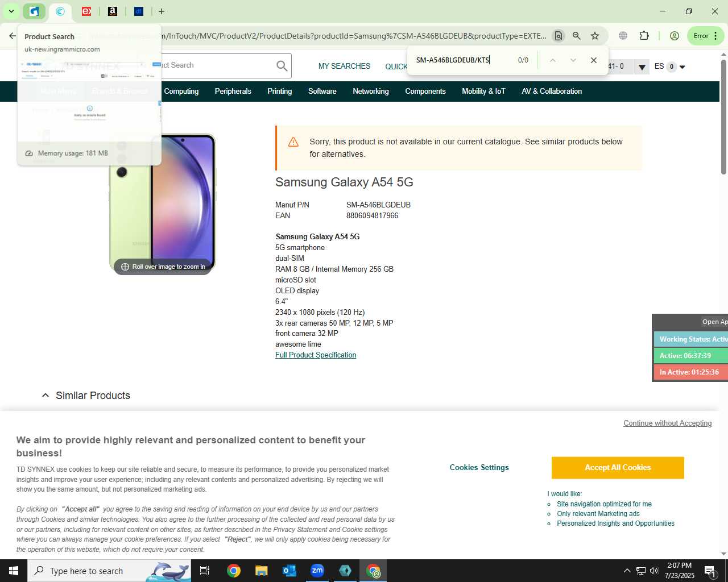This screenshot has width=728, height=582.
Task: Open the browser extensions puzzle icon
Action: [x=644, y=36]
